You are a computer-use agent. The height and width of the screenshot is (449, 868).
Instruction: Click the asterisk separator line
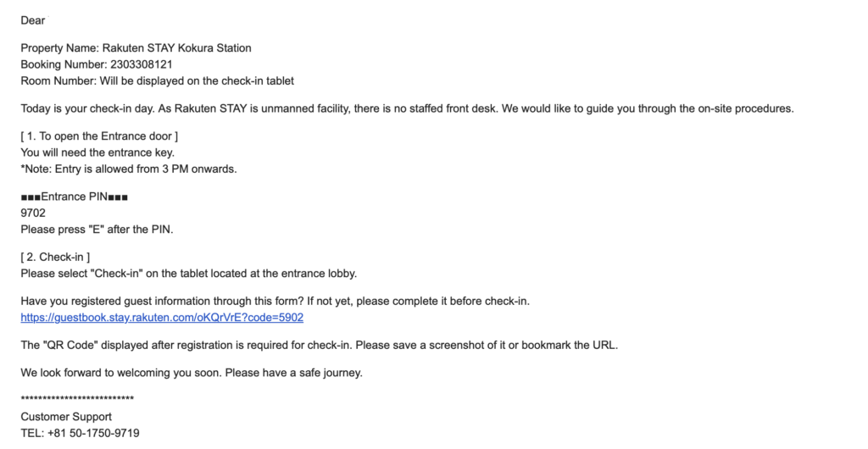(77, 400)
